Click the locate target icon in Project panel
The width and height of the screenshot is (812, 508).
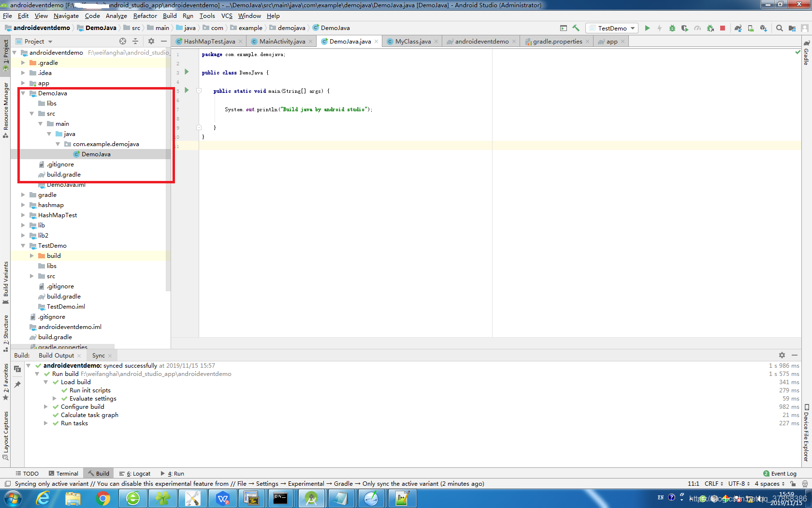[x=123, y=41]
